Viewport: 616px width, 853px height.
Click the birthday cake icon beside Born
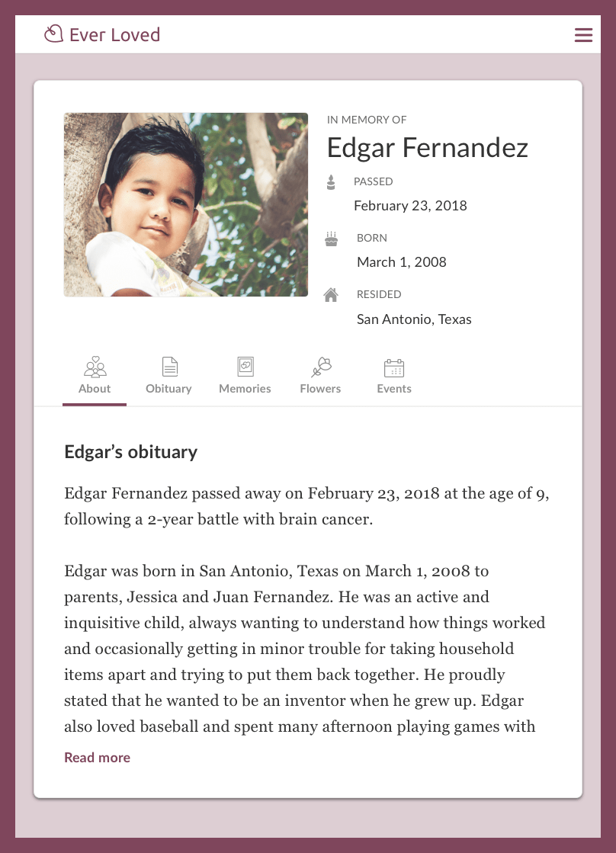[331, 239]
